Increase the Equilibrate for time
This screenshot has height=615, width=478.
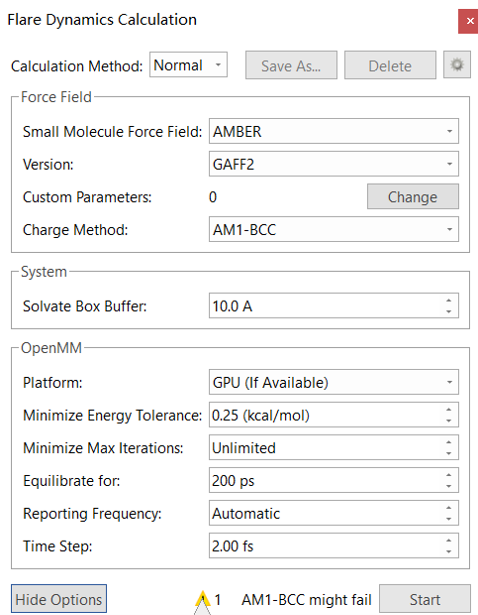point(449,475)
